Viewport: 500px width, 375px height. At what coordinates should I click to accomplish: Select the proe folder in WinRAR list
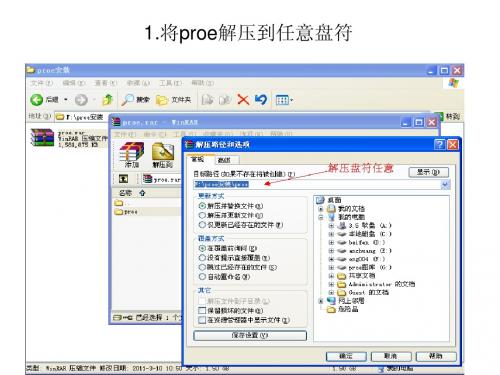click(126, 212)
